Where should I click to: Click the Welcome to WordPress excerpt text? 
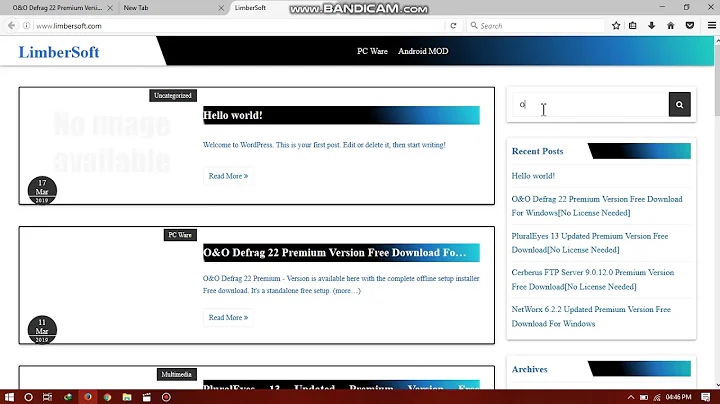click(324, 145)
